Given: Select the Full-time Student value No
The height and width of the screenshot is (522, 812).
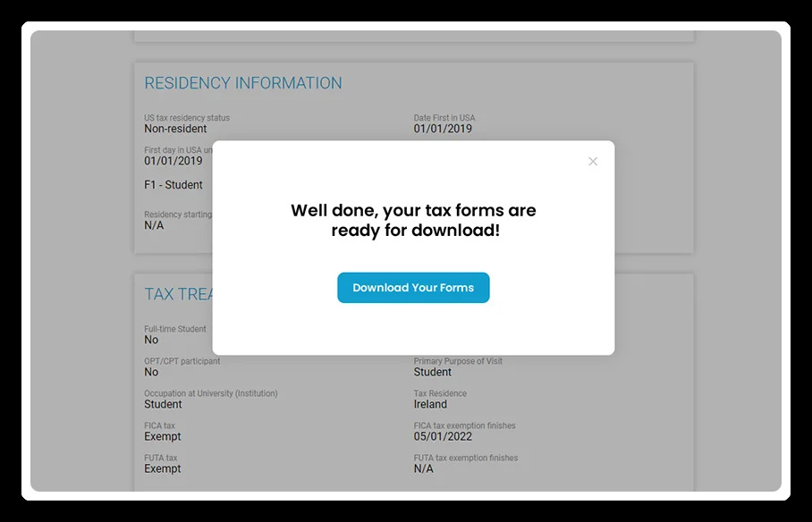Looking at the screenshot, I should pos(151,340).
